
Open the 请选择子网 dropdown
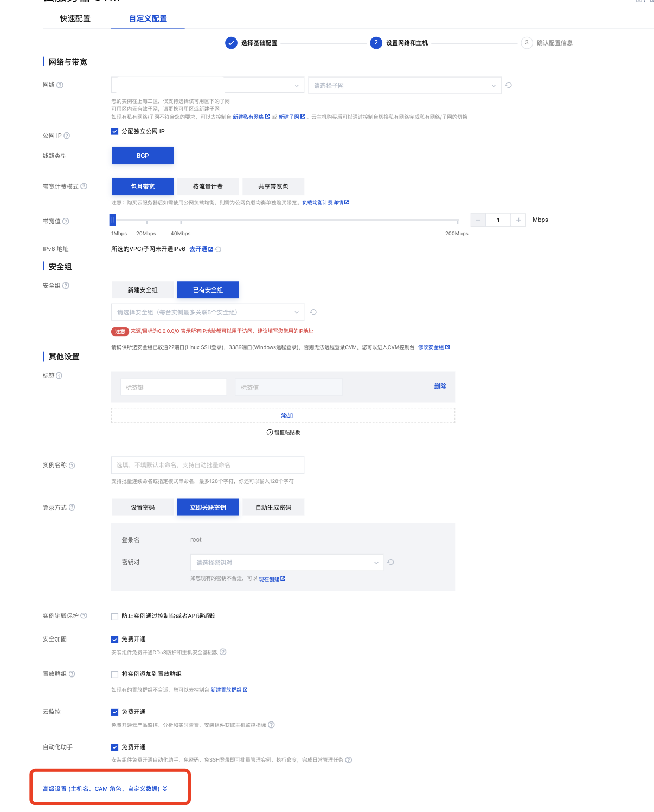point(404,86)
